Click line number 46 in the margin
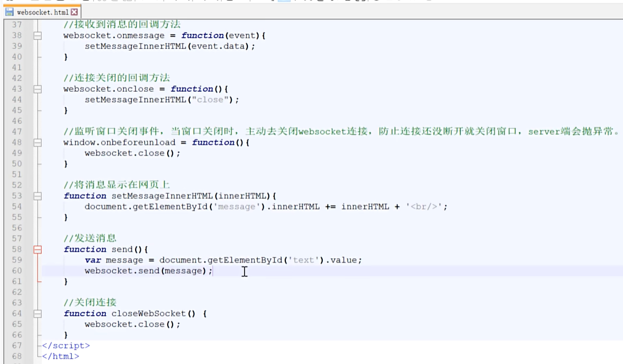This screenshot has height=364, width=623. (17, 121)
